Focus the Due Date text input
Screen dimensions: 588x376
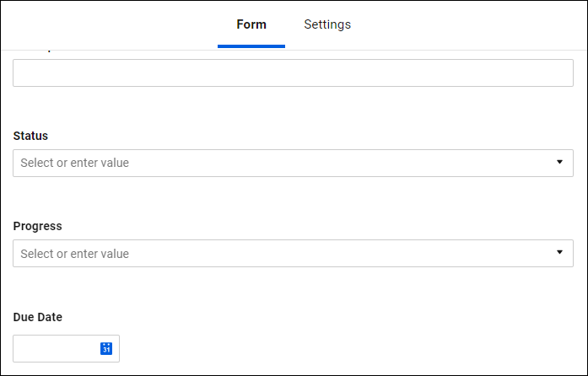pyautogui.click(x=56, y=348)
